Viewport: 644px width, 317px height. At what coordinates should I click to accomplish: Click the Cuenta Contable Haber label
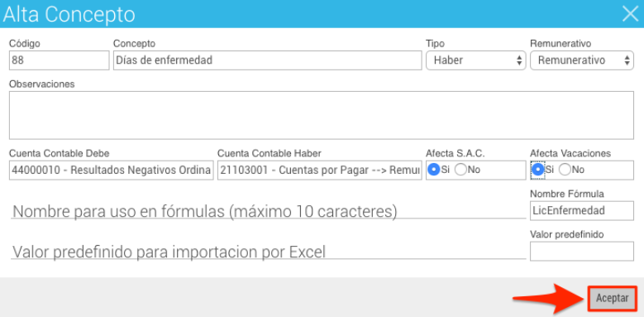click(x=270, y=153)
